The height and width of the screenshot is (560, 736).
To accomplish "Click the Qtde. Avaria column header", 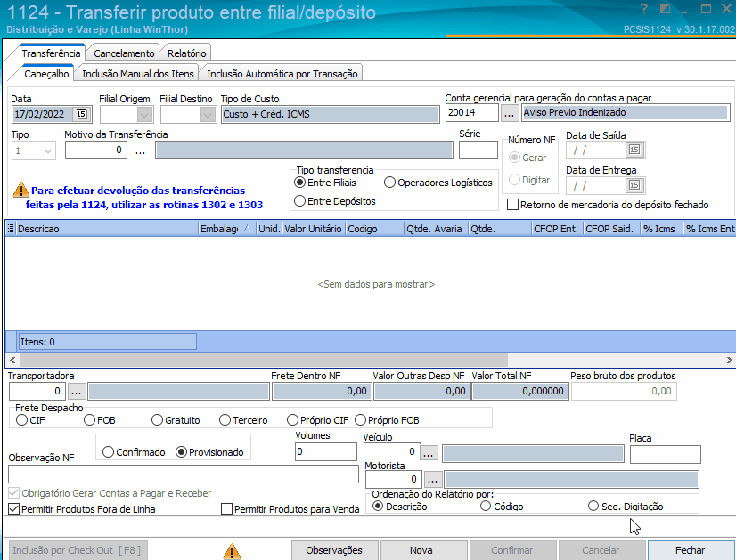I will click(436, 229).
